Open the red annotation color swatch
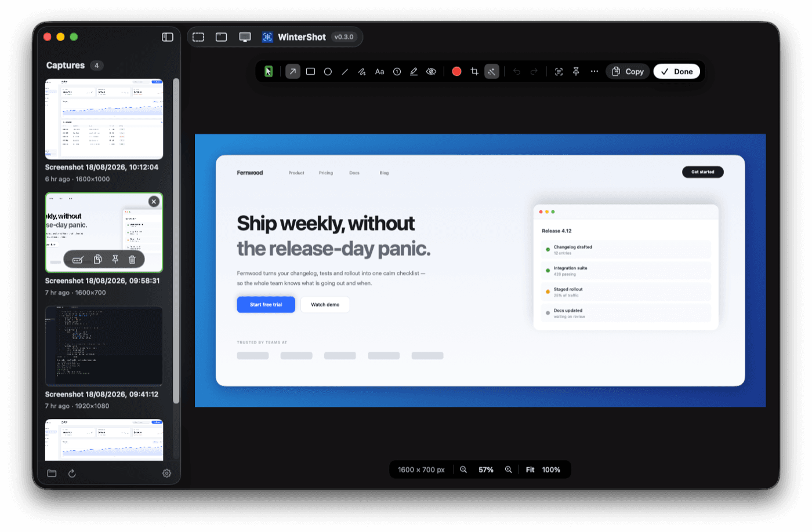The image size is (812, 532). pos(456,71)
